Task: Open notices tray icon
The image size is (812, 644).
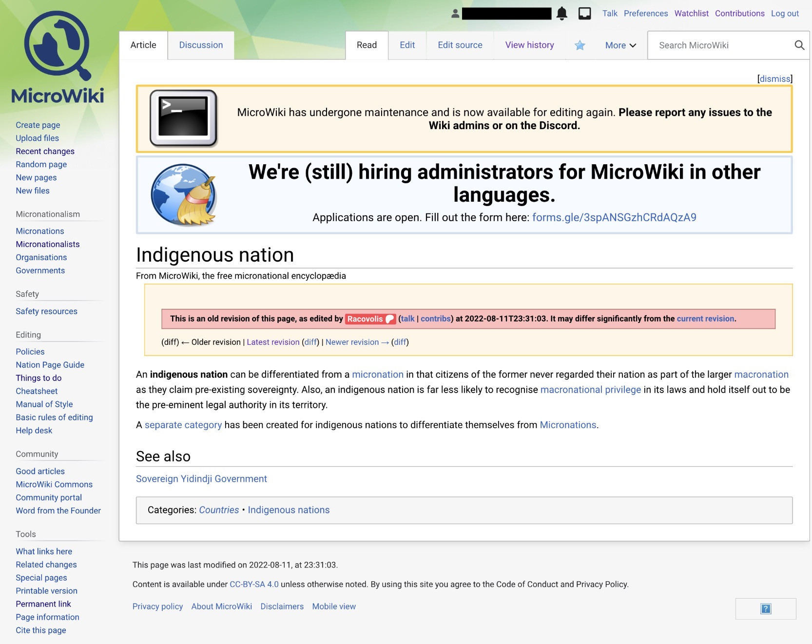Action: [584, 14]
